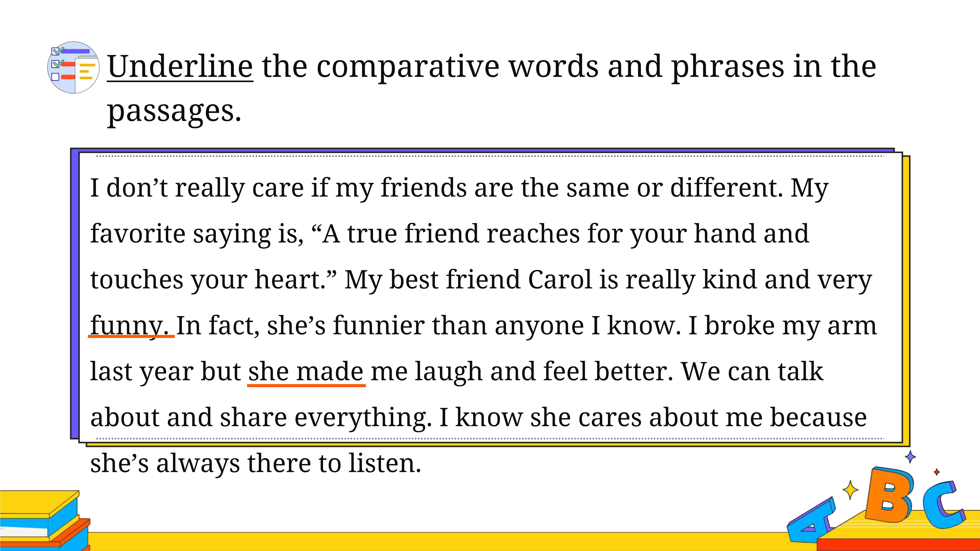Click the blue star above letter B

[x=910, y=456]
